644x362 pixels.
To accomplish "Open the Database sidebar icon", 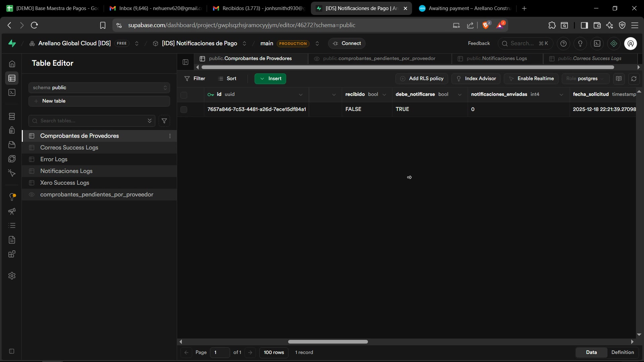I will (x=12, y=116).
